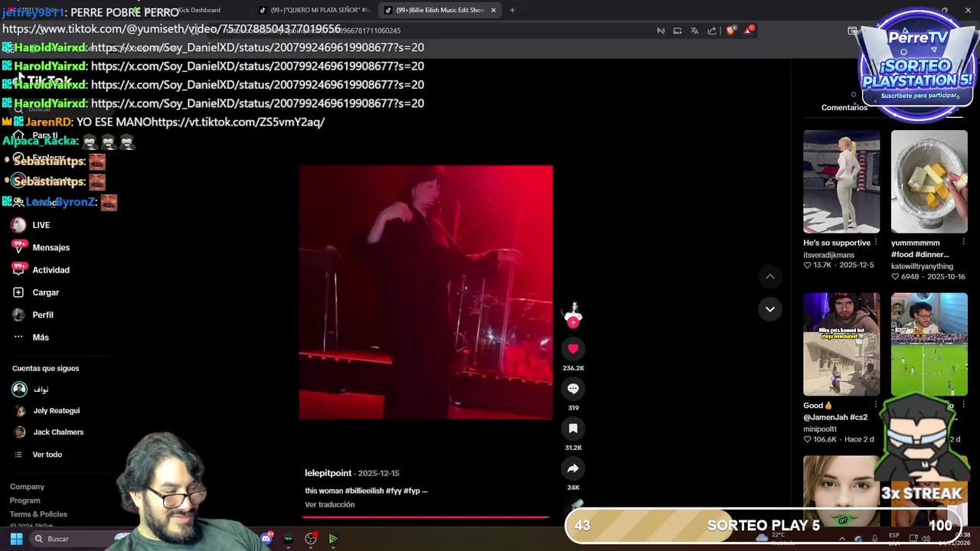Open katewilltryanything author link

click(922, 266)
